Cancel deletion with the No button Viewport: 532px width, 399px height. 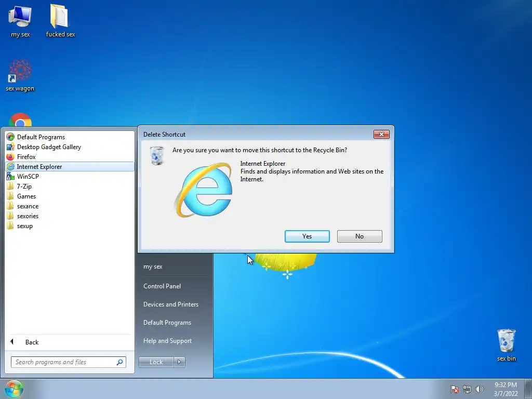point(360,236)
